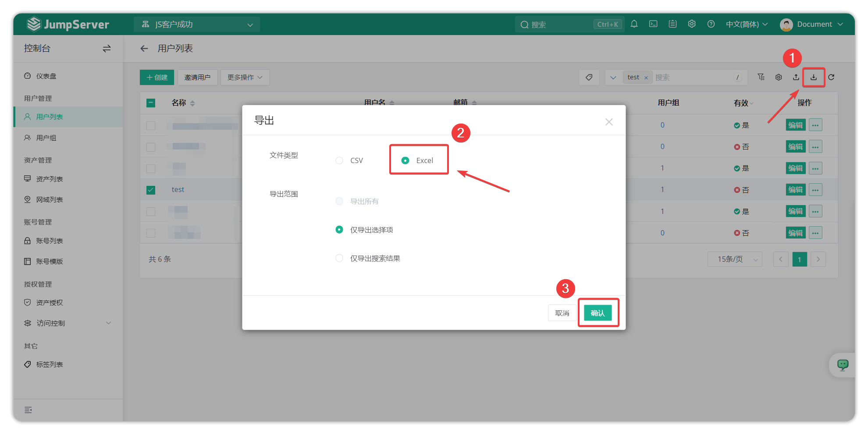Open the notification bell in header
Viewport: 868px width, 430px height.
tap(634, 24)
